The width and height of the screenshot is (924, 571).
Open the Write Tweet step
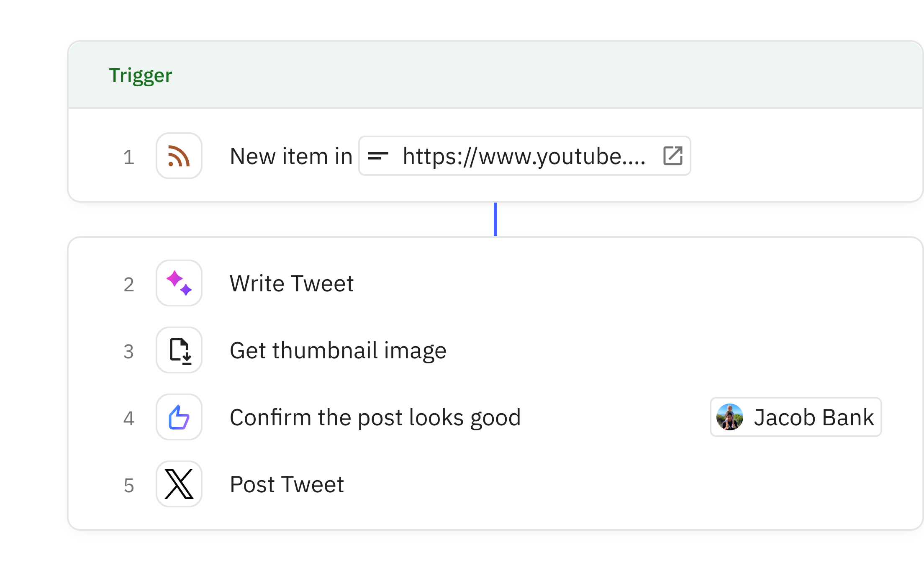[292, 283]
